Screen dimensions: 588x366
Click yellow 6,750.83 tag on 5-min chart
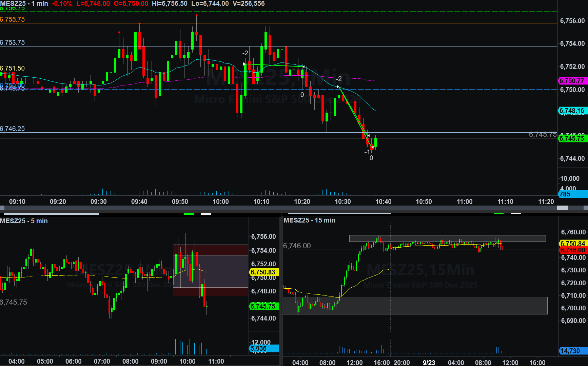tap(263, 272)
